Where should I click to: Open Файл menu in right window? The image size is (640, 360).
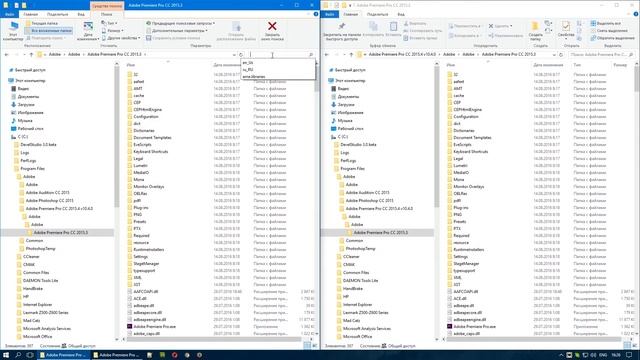click(329, 14)
